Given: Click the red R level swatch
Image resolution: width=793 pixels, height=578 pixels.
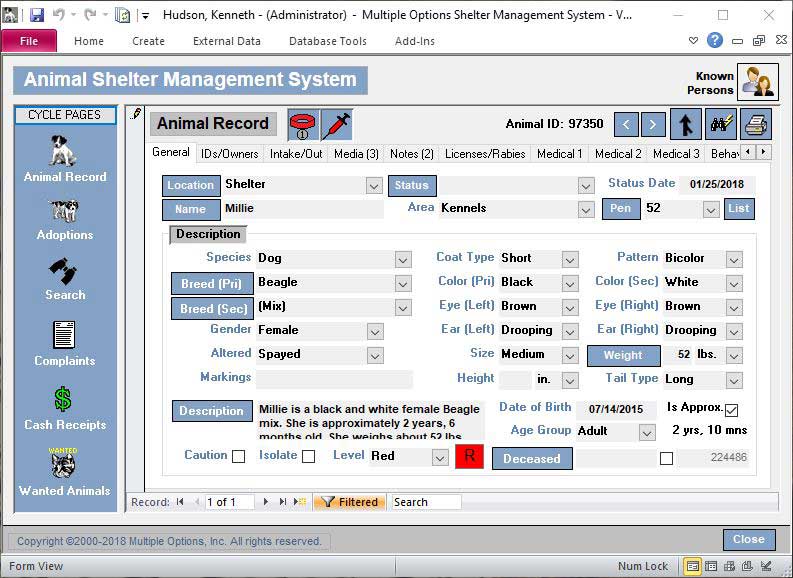Looking at the screenshot, I should click(x=469, y=457).
